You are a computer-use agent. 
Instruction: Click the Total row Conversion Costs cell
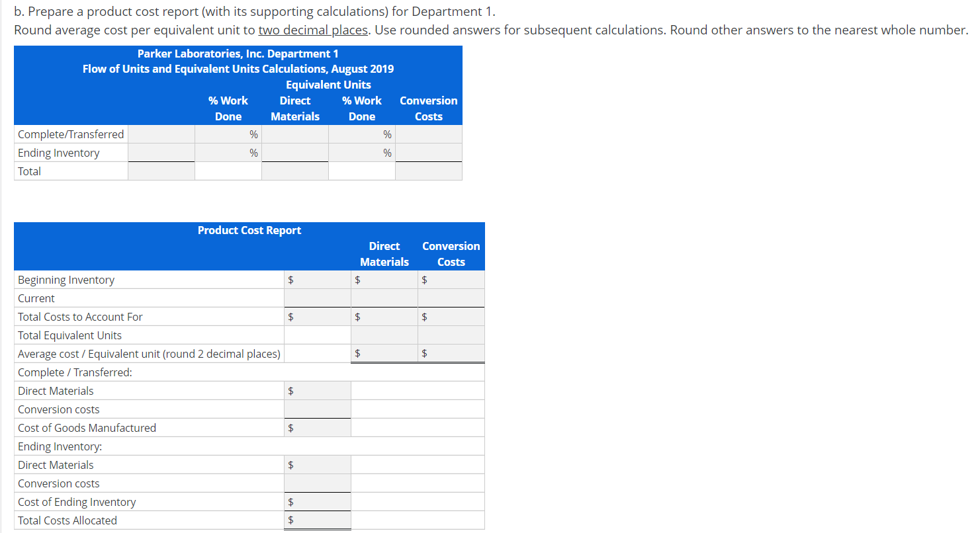(429, 171)
